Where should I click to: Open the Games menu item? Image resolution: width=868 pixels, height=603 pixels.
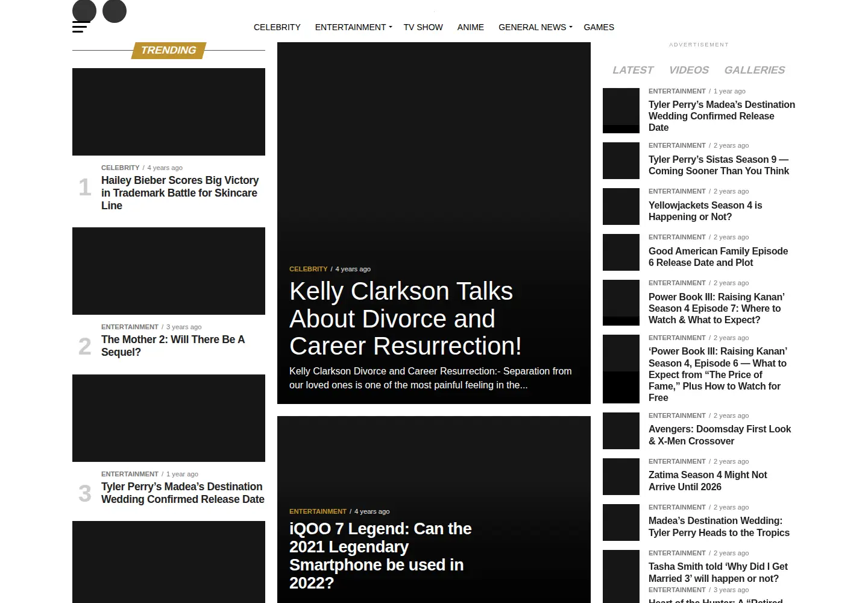(x=599, y=27)
